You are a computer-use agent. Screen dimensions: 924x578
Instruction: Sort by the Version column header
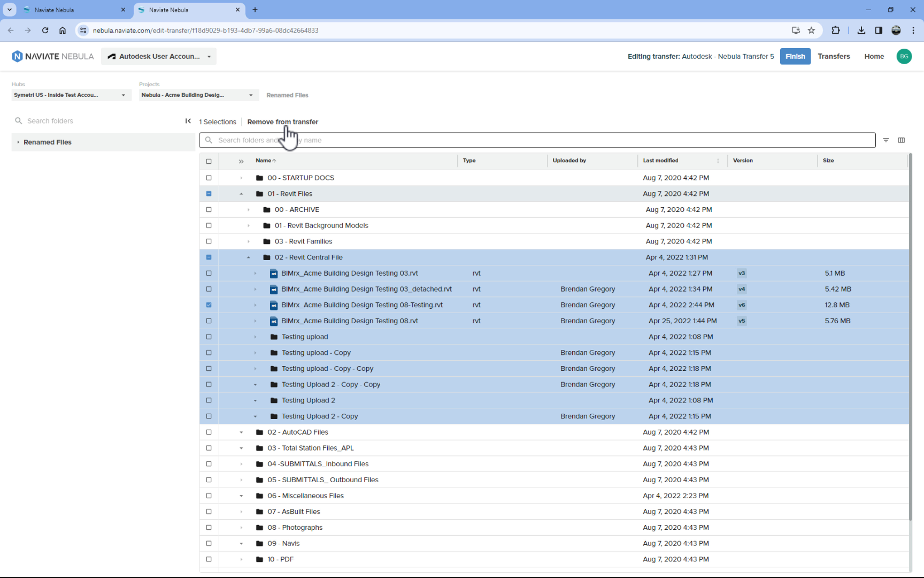coord(743,161)
